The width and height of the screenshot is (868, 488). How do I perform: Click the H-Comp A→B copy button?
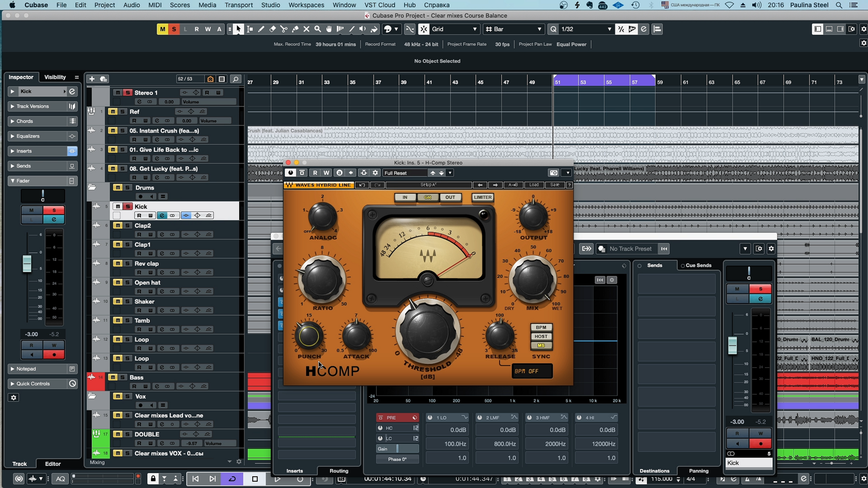(513, 185)
